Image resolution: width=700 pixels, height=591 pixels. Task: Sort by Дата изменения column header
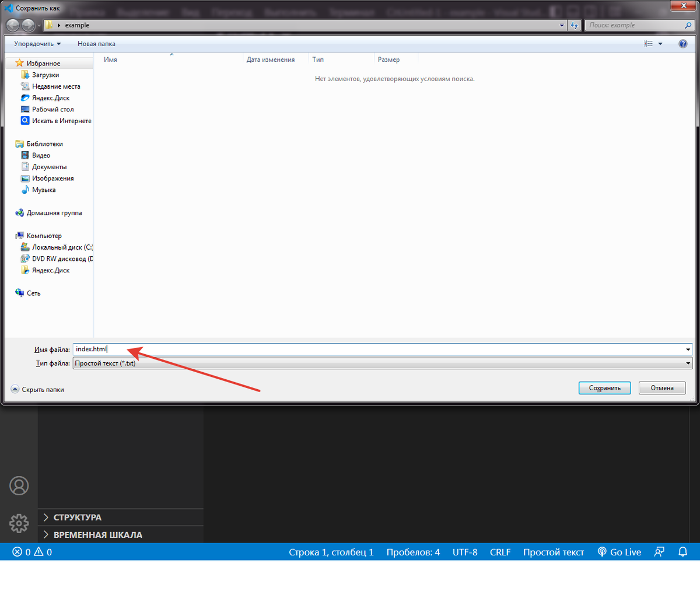click(270, 60)
